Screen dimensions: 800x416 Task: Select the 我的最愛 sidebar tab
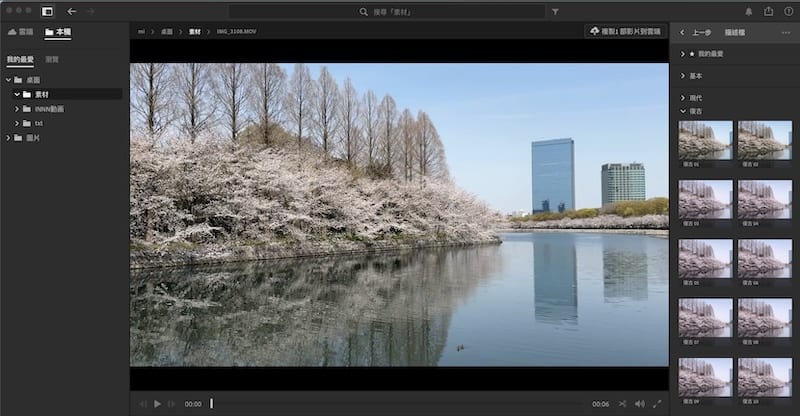pyautogui.click(x=20, y=60)
